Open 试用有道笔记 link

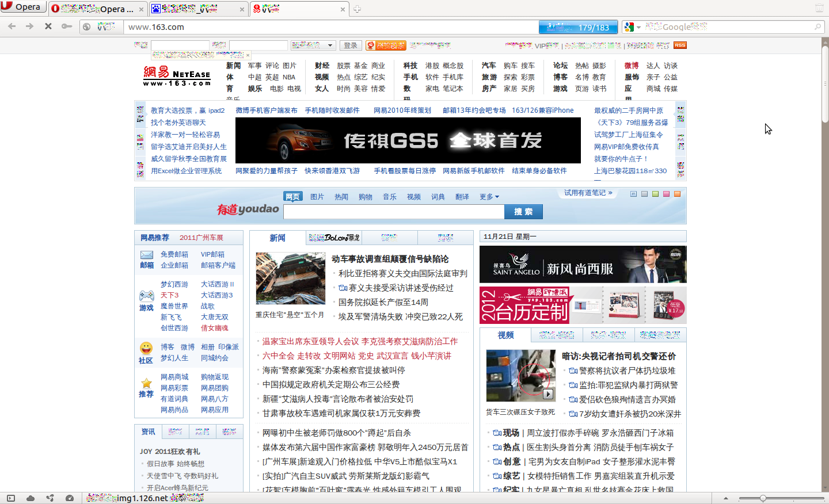point(588,193)
